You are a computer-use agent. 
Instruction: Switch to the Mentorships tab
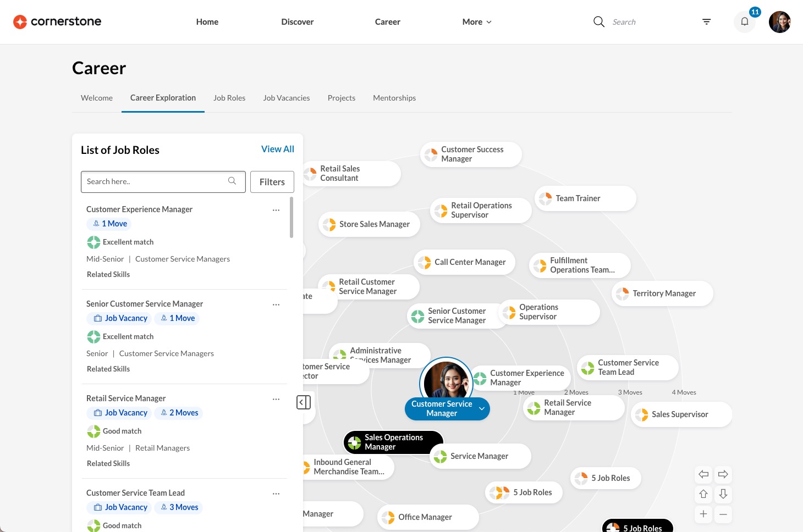click(394, 98)
